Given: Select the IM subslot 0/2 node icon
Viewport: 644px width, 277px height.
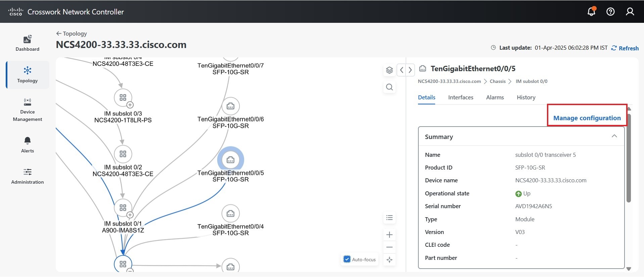Looking at the screenshot, I should [123, 154].
